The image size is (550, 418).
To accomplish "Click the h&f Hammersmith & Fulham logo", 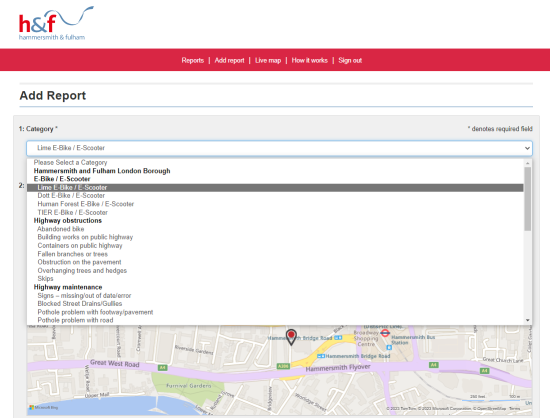I will 56,23.
